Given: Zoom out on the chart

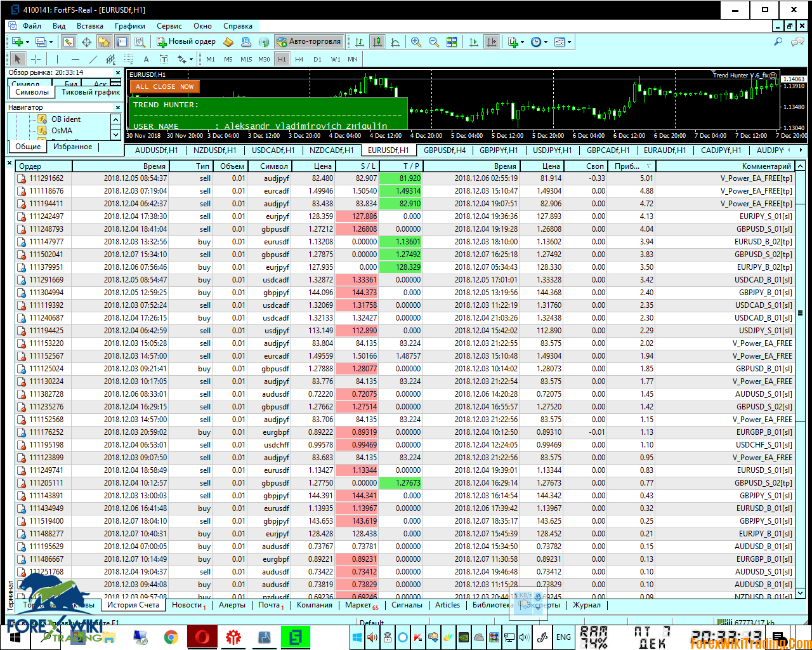Looking at the screenshot, I should (x=434, y=42).
